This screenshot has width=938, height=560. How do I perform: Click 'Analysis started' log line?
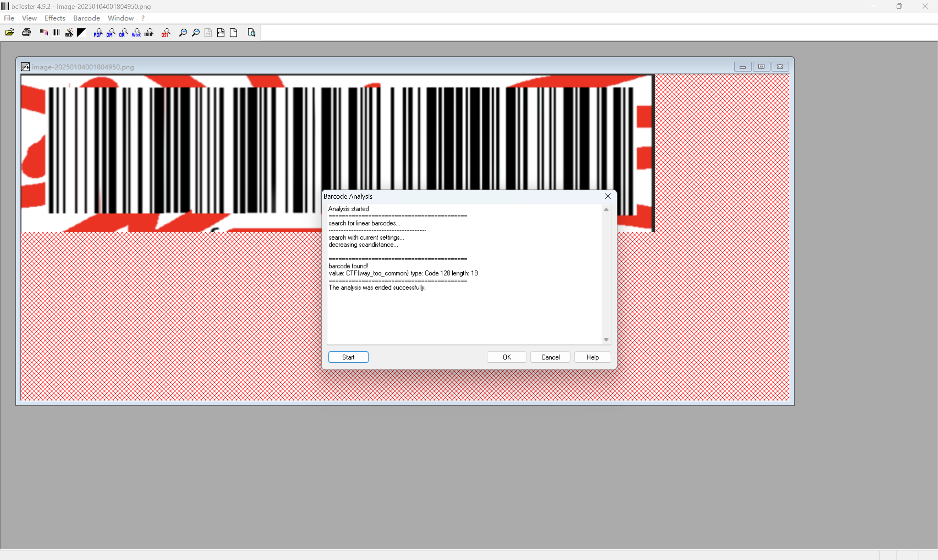click(348, 209)
